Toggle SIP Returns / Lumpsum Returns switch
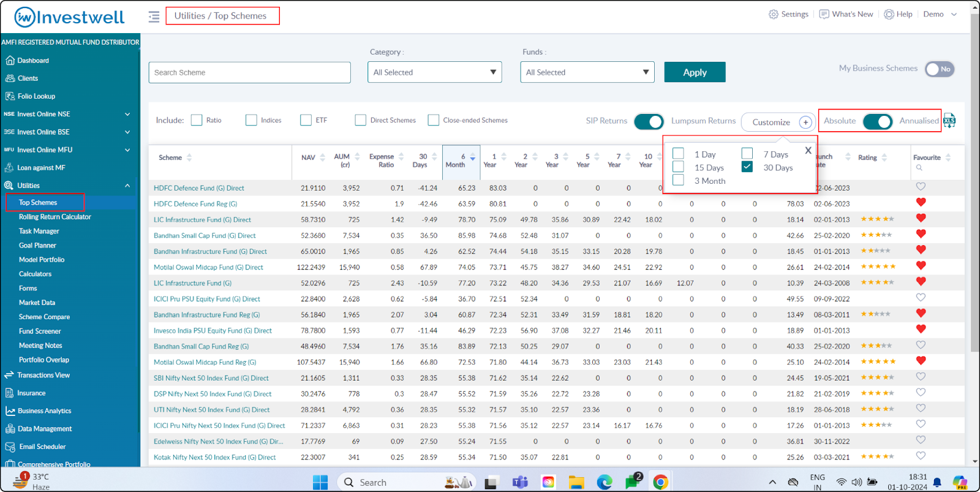The height and width of the screenshot is (492, 980). 649,121
